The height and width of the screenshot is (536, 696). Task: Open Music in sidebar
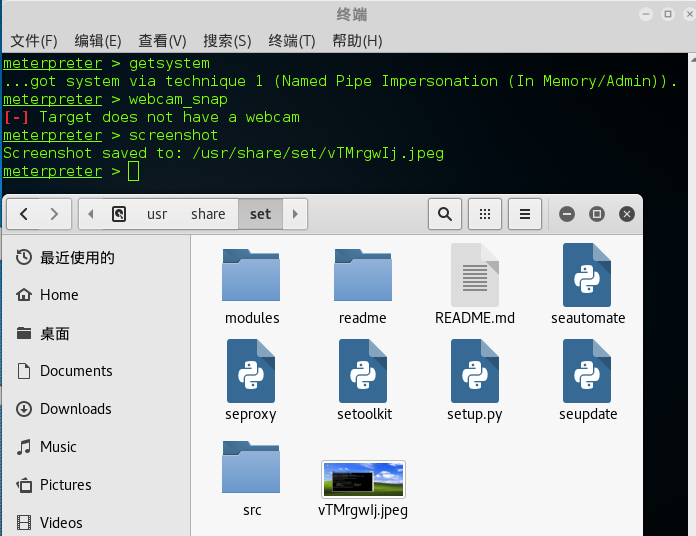(46, 447)
